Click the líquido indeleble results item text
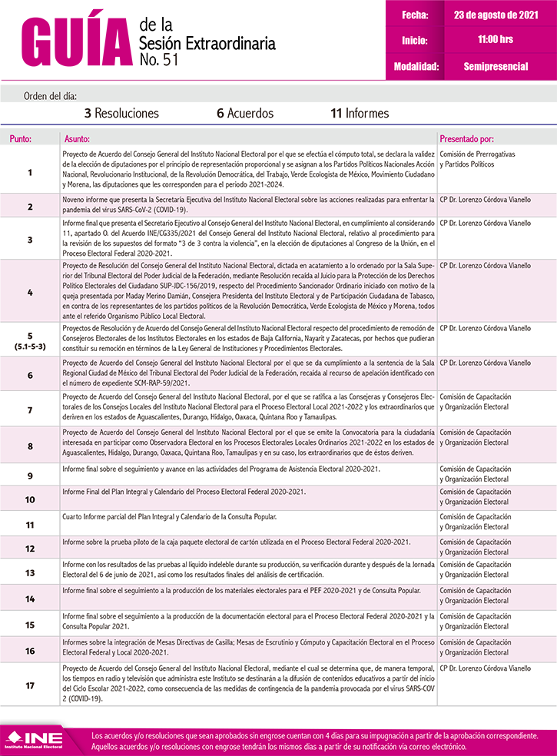This screenshot has height=756, width=557. (x=248, y=569)
